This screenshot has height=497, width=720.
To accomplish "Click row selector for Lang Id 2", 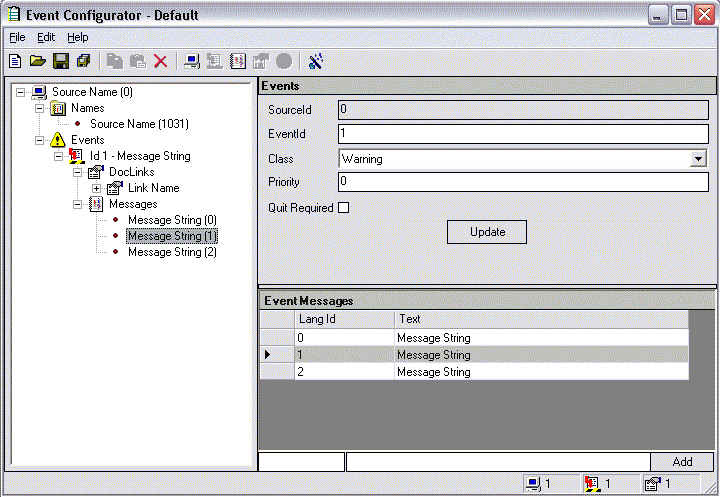I will coord(277,372).
